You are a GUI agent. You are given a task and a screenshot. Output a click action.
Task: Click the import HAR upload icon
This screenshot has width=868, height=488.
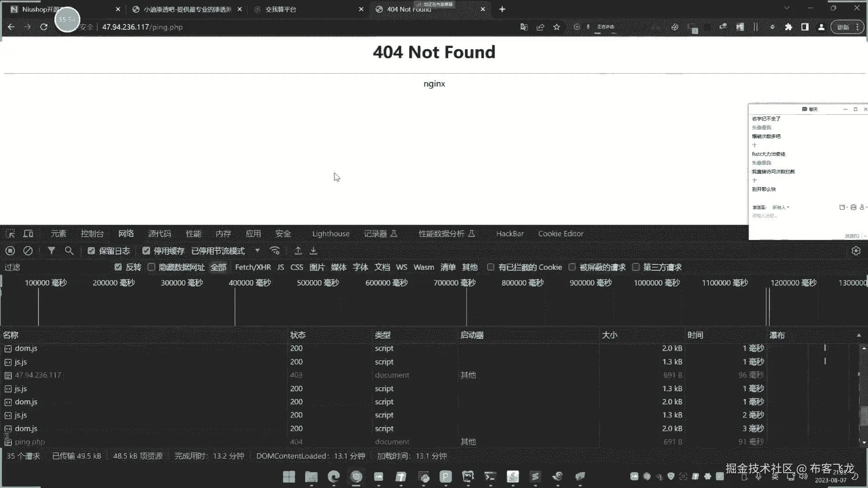pos(298,251)
